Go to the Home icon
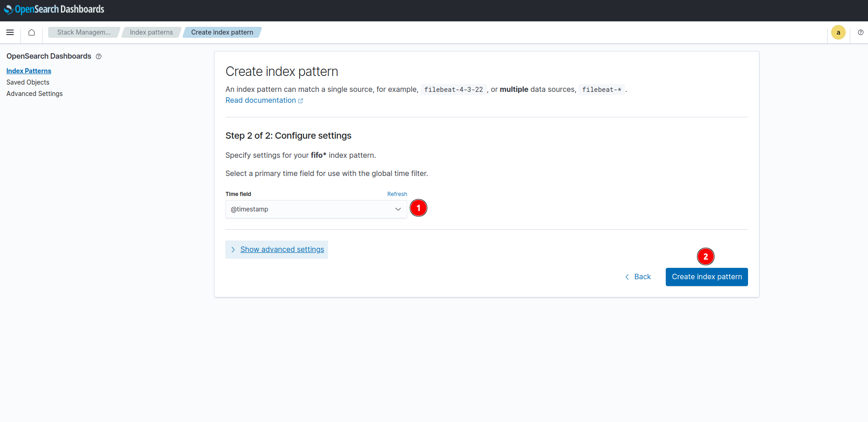Viewport: 868px width, 422px height. coord(31,32)
